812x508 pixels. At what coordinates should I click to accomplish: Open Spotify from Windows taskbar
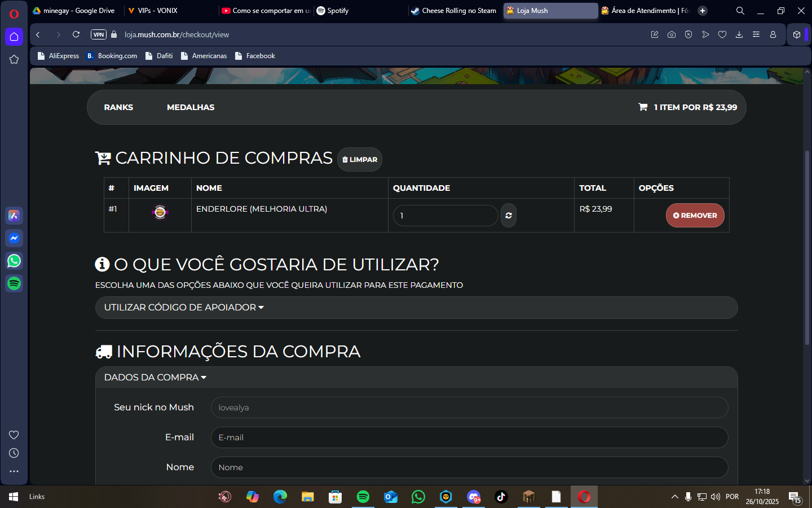click(x=363, y=497)
